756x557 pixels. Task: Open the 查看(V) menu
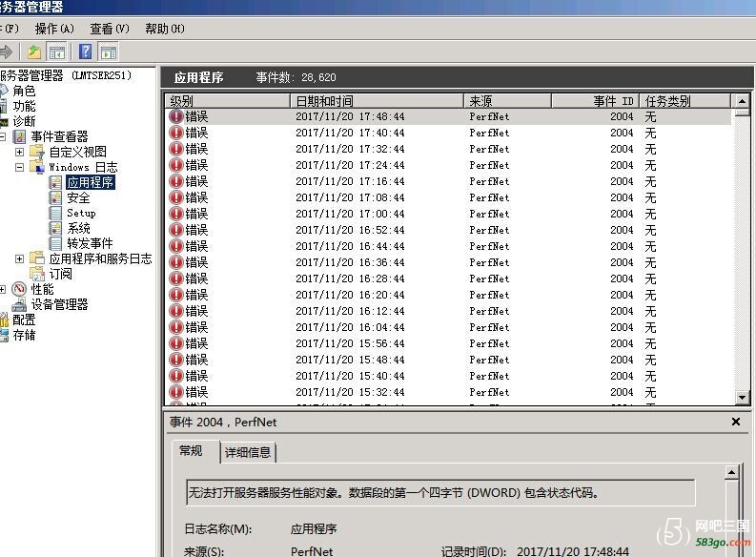(x=110, y=29)
